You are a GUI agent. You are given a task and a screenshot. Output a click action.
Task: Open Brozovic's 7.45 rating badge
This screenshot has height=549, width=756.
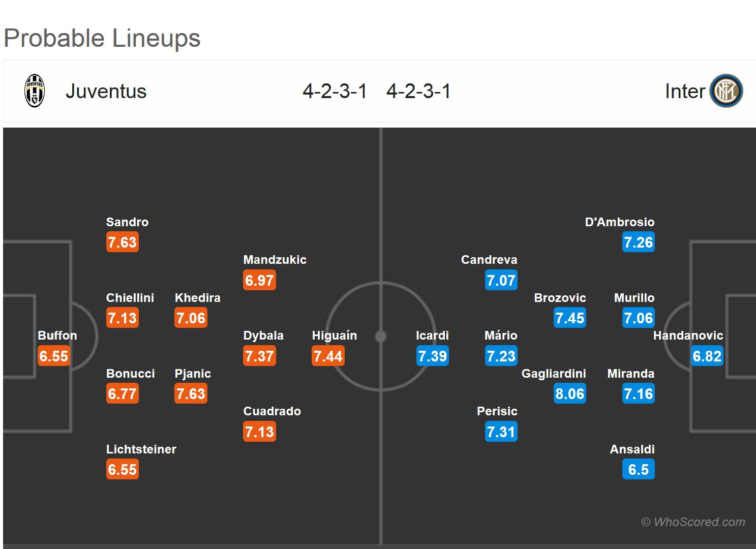(x=569, y=318)
